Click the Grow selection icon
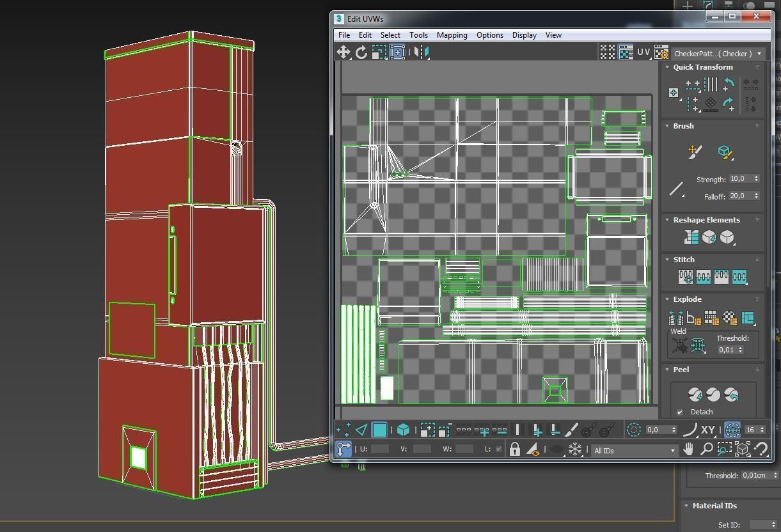The height and width of the screenshot is (532, 781). (427, 430)
